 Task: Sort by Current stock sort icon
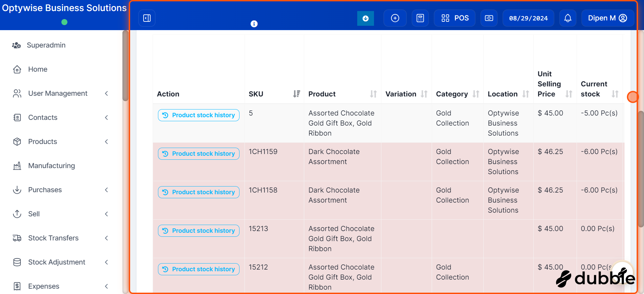[x=615, y=94]
